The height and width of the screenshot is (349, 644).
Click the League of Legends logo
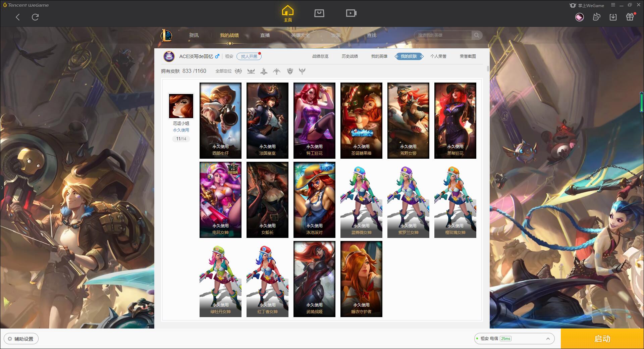tap(166, 35)
